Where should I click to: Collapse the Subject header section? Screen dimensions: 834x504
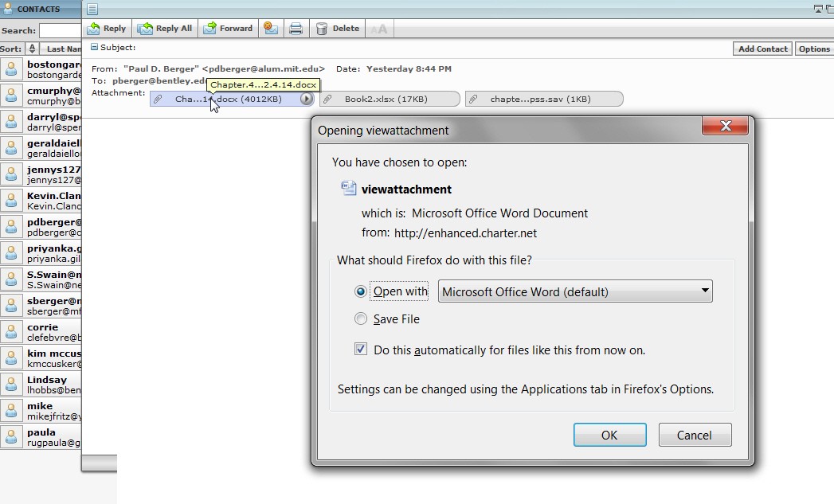pyautogui.click(x=94, y=47)
